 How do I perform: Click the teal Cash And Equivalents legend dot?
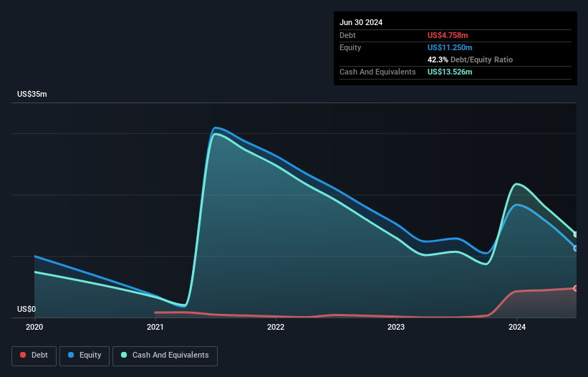click(124, 355)
